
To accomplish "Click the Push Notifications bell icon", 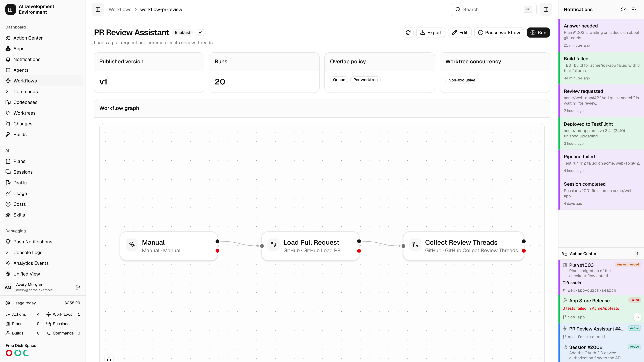I will click(x=8, y=242).
